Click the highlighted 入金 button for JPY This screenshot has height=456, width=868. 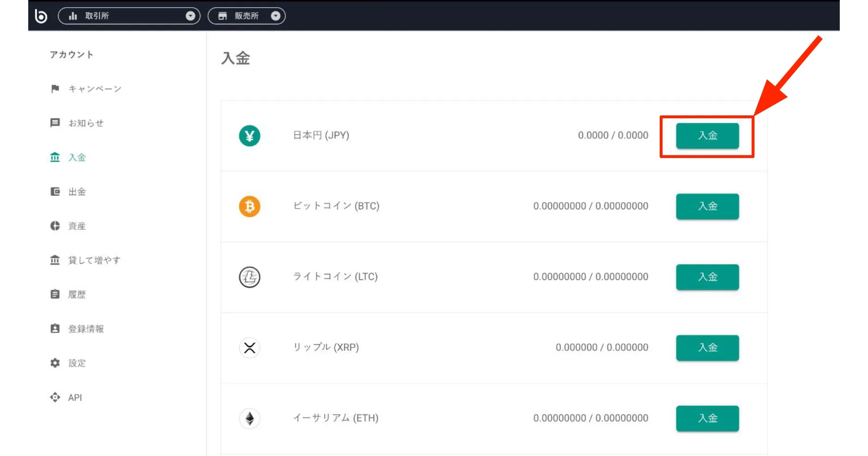pyautogui.click(x=707, y=136)
